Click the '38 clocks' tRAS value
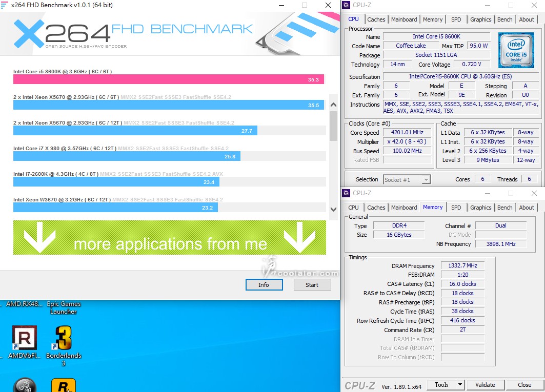This screenshot has height=392, width=545. pos(462,311)
